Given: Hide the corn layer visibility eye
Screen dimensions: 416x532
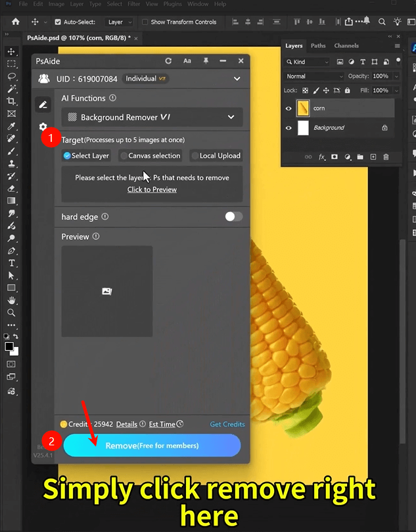Looking at the screenshot, I should [289, 108].
